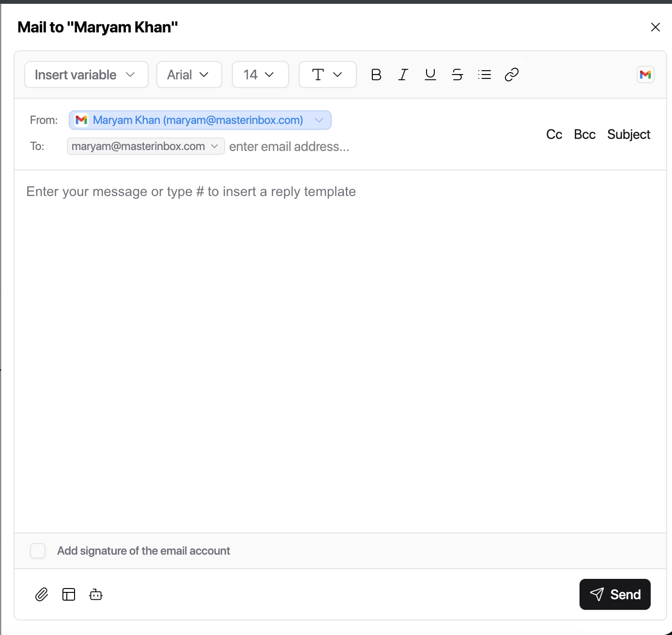672x635 pixels.
Task: Make the text bold
Action: (376, 74)
